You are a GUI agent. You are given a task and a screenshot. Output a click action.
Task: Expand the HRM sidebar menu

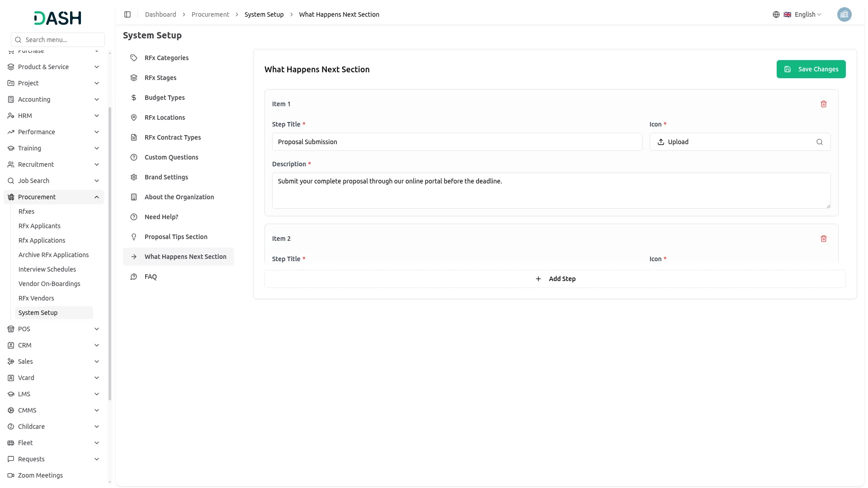pyautogui.click(x=53, y=116)
